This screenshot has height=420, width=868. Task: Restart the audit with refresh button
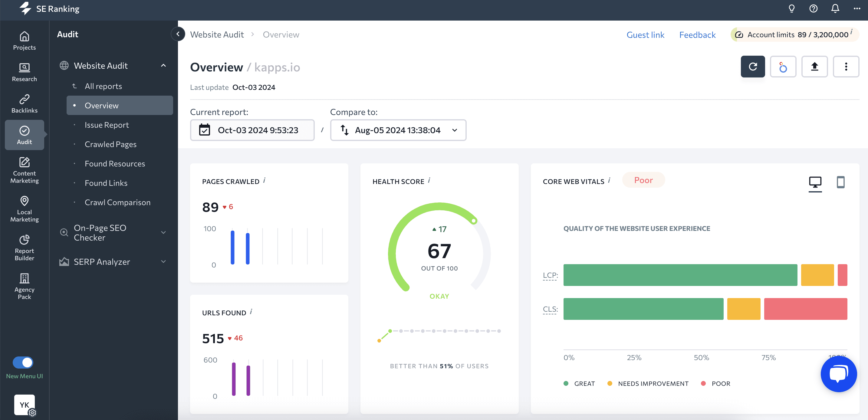(x=753, y=67)
